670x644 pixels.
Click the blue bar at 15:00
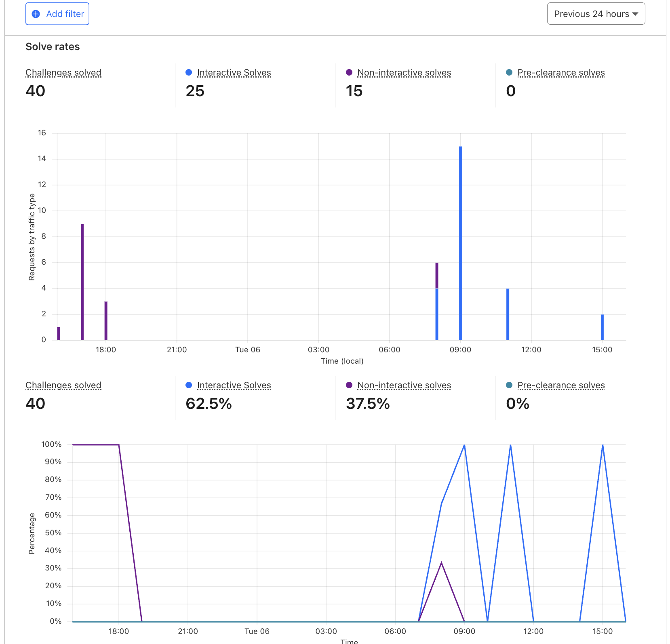click(602, 327)
